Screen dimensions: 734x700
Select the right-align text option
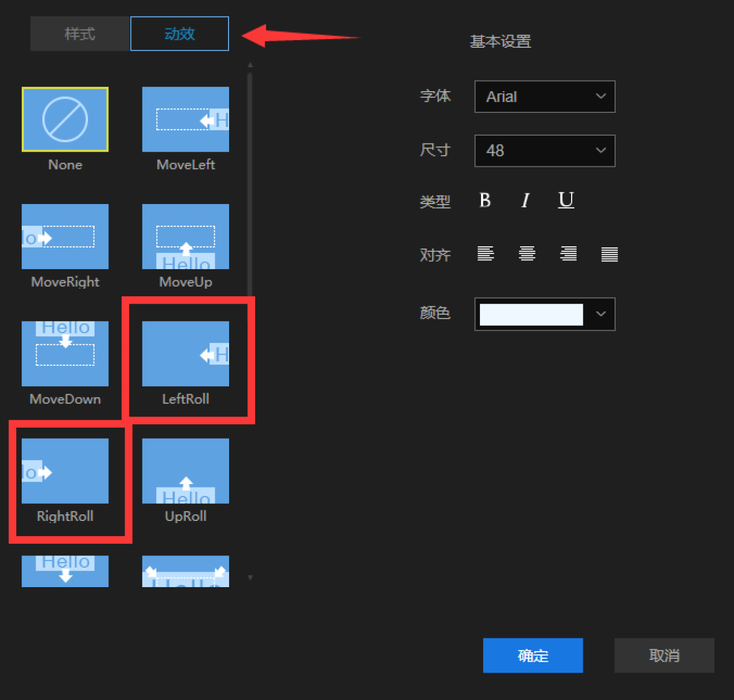click(x=568, y=254)
